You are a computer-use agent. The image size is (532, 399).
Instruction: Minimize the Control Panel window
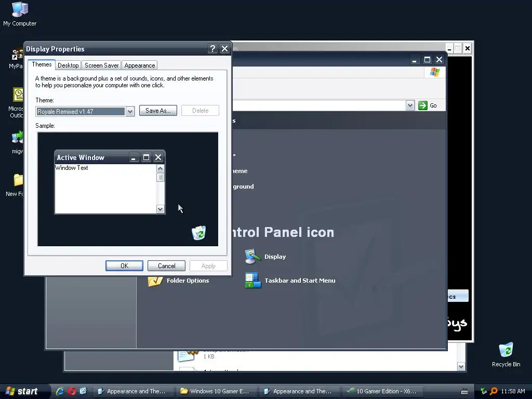pyautogui.click(x=414, y=60)
